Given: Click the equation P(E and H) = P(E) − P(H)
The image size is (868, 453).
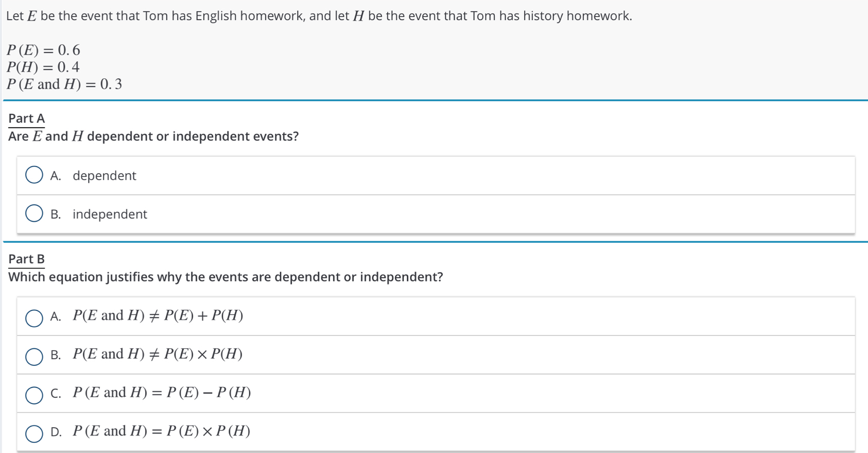Looking at the screenshot, I should click(162, 393).
